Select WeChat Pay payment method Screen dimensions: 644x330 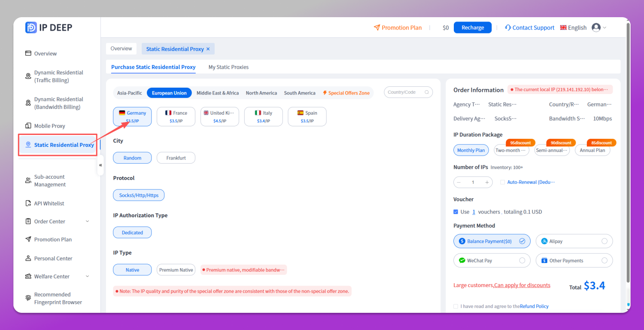click(492, 260)
